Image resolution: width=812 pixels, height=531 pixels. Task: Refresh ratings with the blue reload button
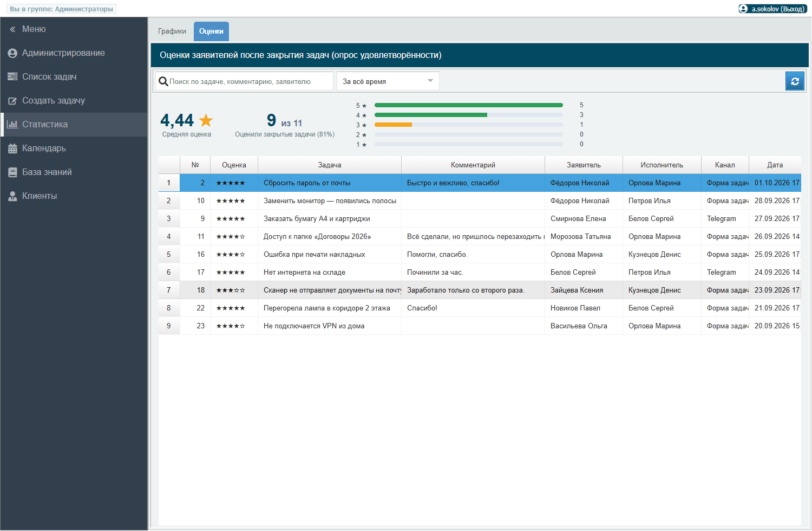(795, 81)
